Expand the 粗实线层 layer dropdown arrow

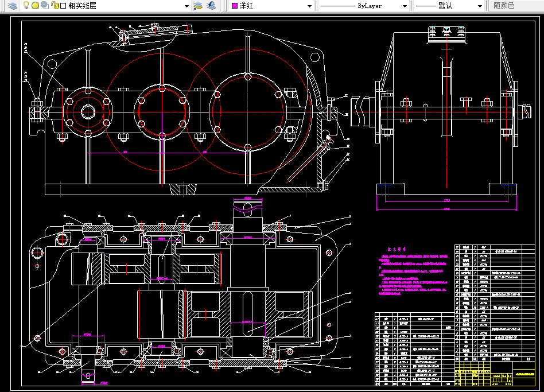click(186, 6)
